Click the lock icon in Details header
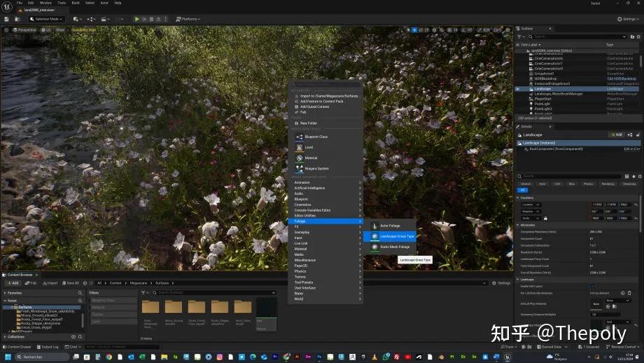Viewport: 644px width, 363px height. point(638,135)
